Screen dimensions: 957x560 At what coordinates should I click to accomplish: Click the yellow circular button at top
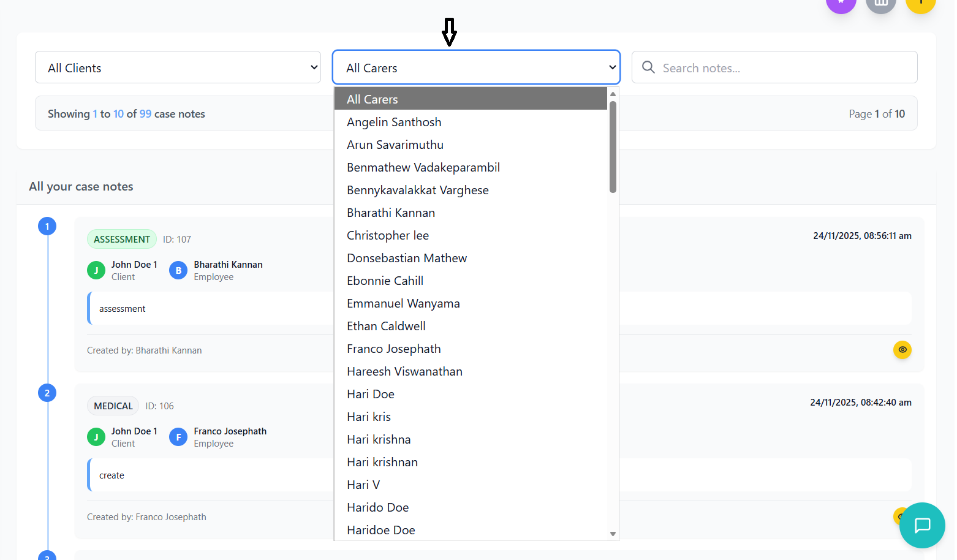920,3
